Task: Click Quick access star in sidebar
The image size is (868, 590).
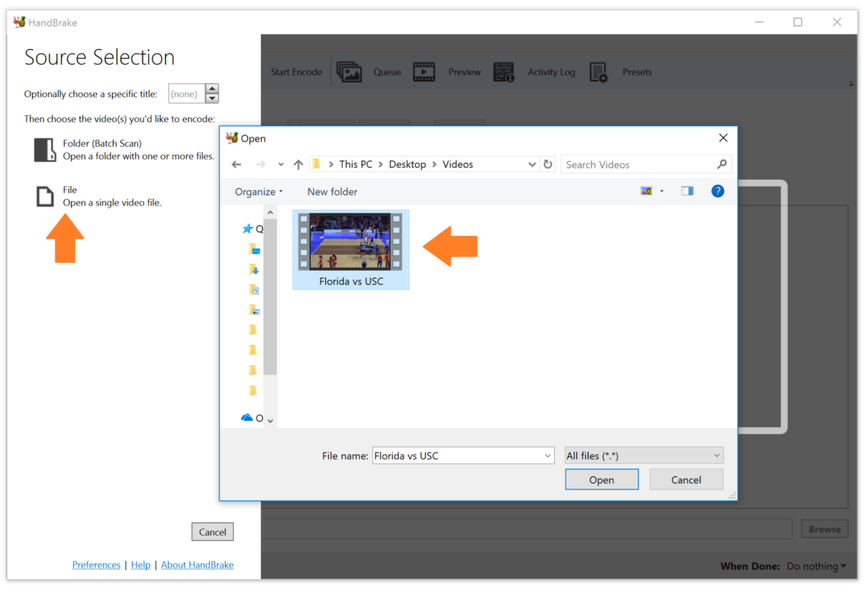Action: pos(248,228)
